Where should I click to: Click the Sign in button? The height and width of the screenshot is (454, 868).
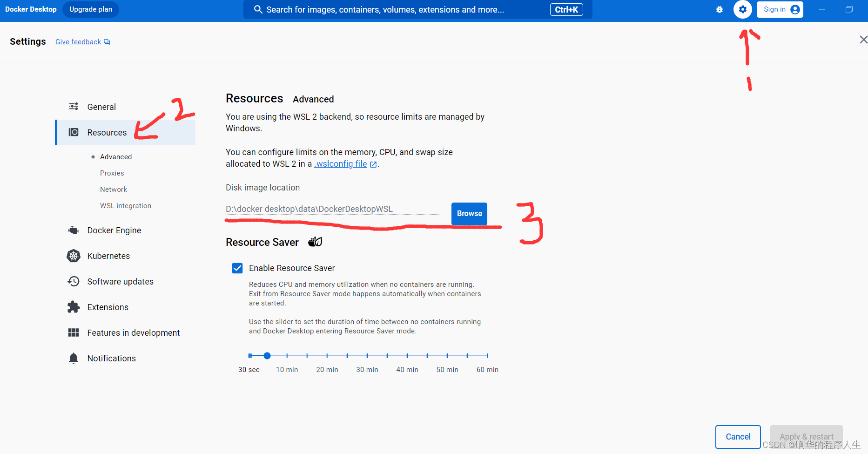(780, 9)
